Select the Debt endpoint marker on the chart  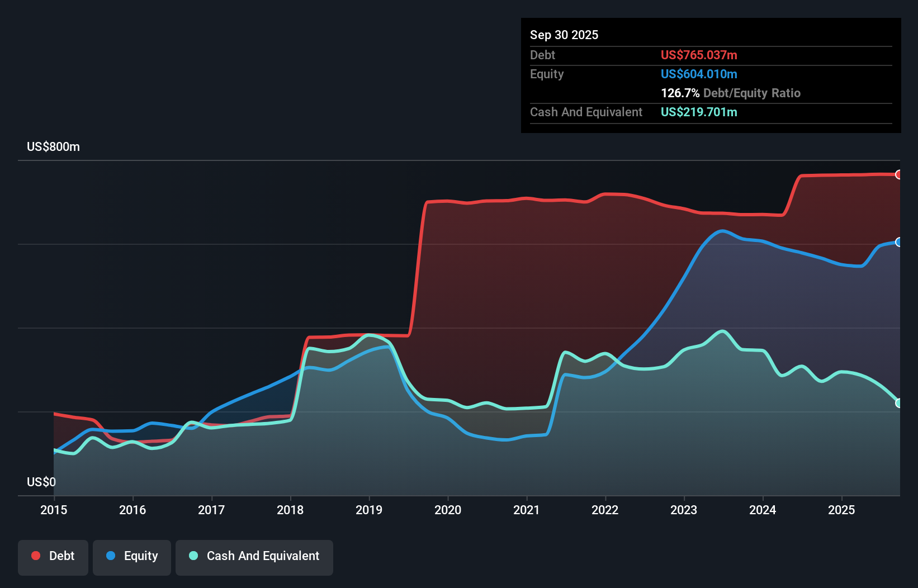click(x=899, y=174)
